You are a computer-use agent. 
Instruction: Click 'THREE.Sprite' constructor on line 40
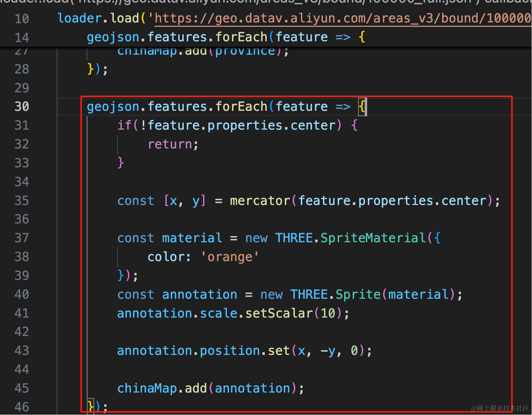coord(335,294)
